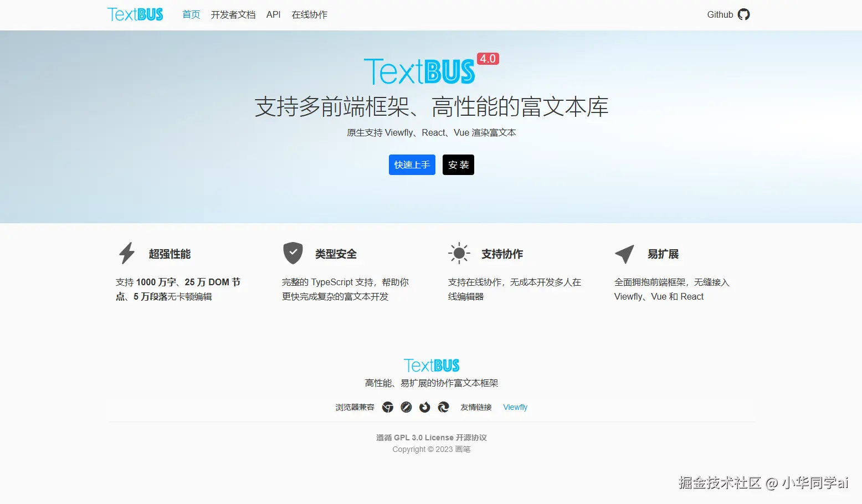This screenshot has height=504, width=862.
Task: Click the paper plane extensibility icon
Action: pos(625,254)
